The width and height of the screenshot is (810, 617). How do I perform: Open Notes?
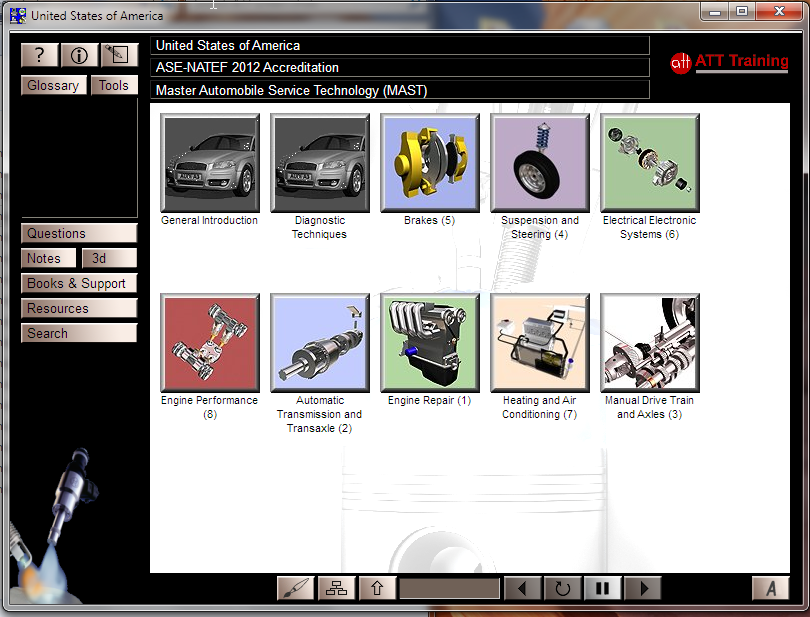[x=49, y=258]
